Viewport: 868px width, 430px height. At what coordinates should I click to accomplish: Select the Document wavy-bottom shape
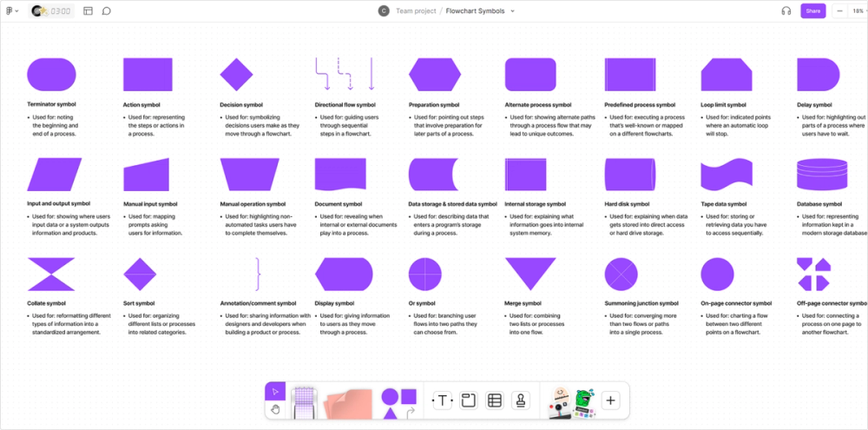pyautogui.click(x=340, y=174)
